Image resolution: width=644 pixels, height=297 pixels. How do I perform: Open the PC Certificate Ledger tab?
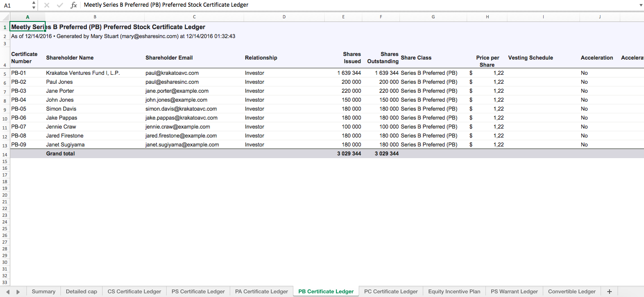coord(391,291)
